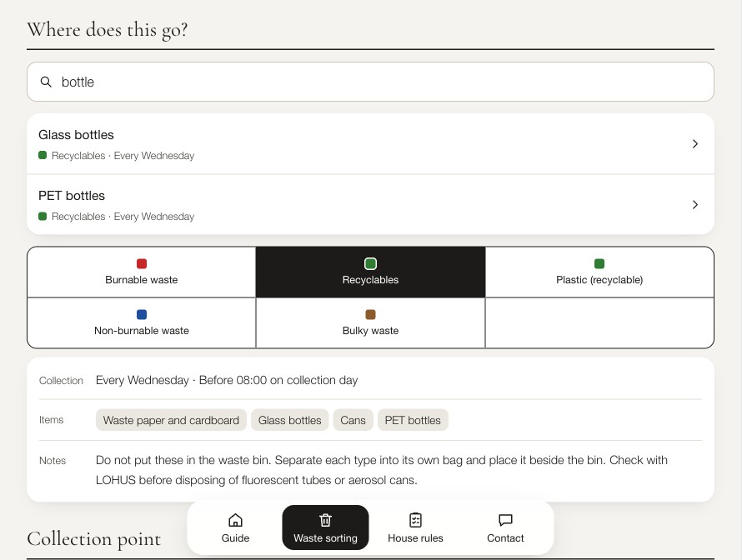Expand PET bottles row chevron
Image resolution: width=742 pixels, height=560 pixels.
pyautogui.click(x=694, y=205)
